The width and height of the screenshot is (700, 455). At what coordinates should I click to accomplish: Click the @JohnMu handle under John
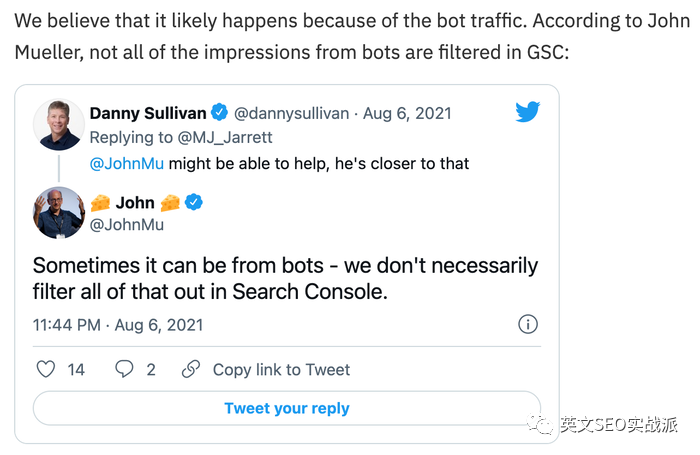(127, 224)
